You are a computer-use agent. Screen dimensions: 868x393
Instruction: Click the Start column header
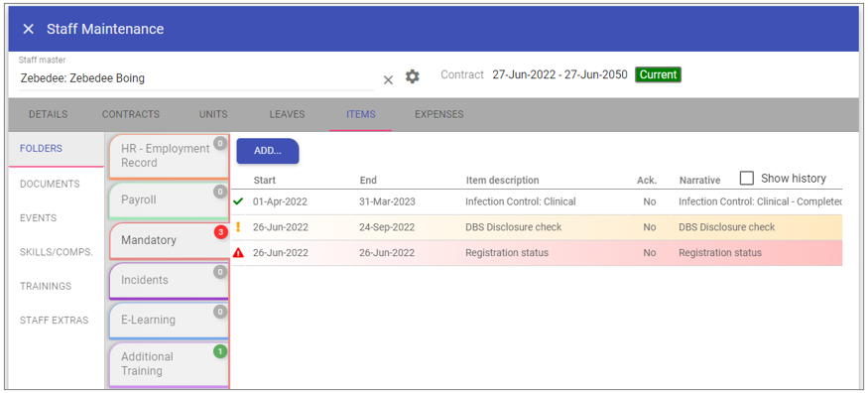[265, 180]
